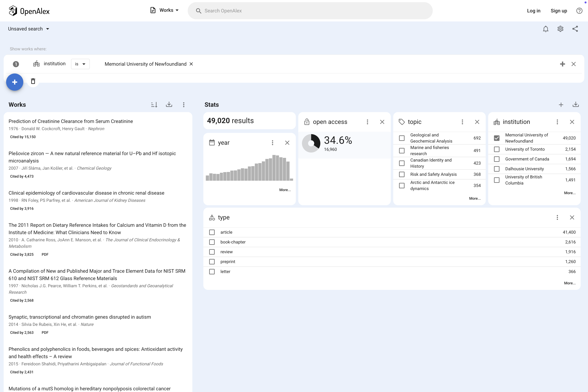This screenshot has width=588, height=392.
Task: Open search settings gear icon
Action: [560, 29]
